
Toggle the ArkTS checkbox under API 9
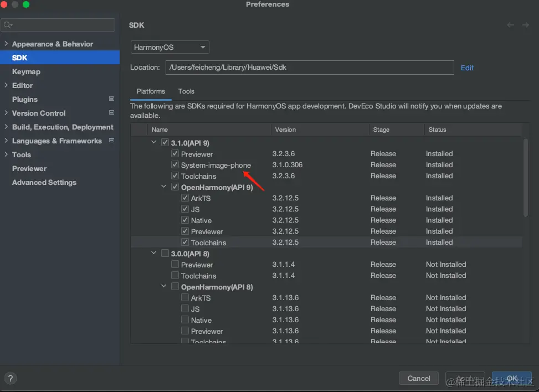pos(185,198)
